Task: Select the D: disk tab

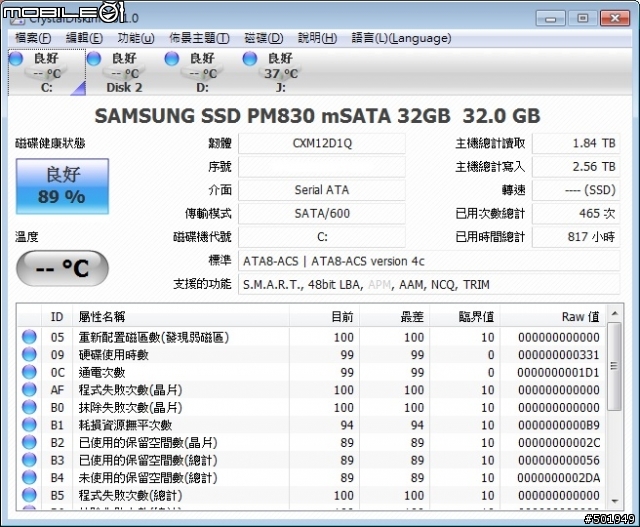Action: pyautogui.click(x=202, y=72)
